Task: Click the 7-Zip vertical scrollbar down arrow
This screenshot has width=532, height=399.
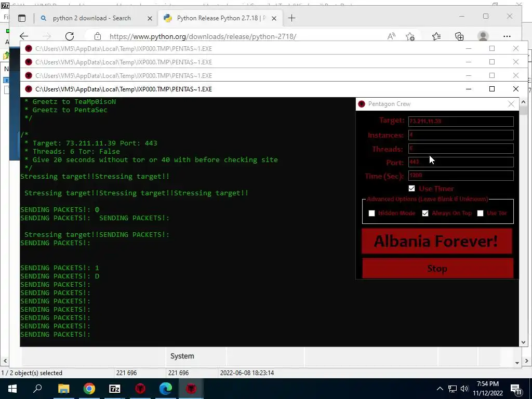Action: 517,363
